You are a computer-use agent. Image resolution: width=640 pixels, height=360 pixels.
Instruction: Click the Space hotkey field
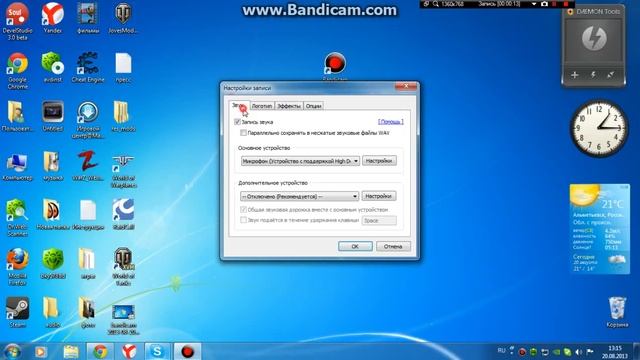coord(379,220)
